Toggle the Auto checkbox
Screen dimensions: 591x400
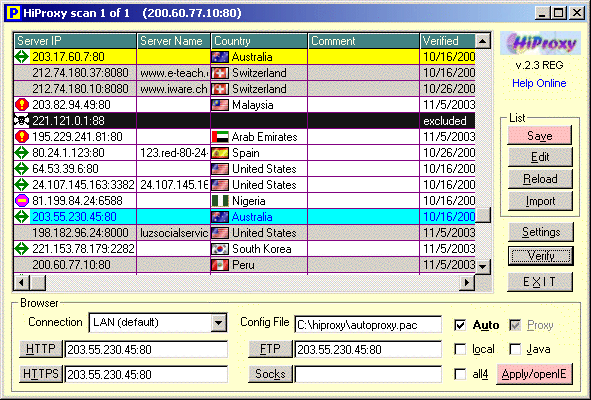pyautogui.click(x=460, y=325)
